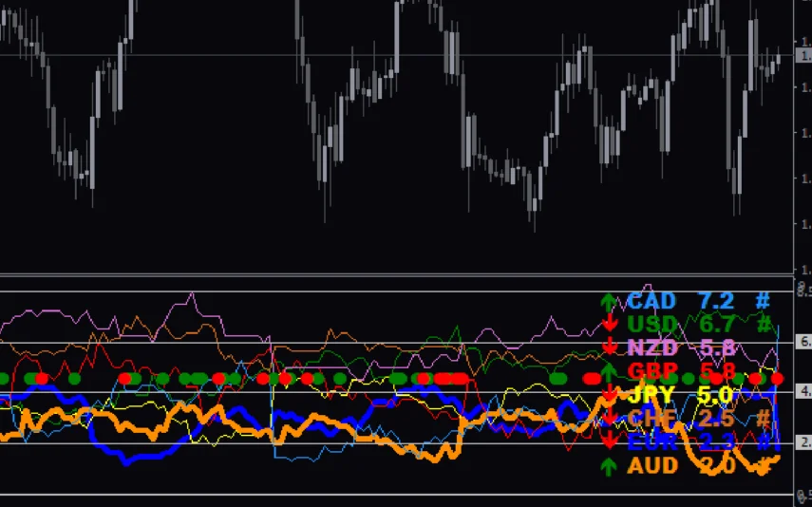Click the green up arrow beside CAD
This screenshot has height=507, width=812.
(608, 302)
